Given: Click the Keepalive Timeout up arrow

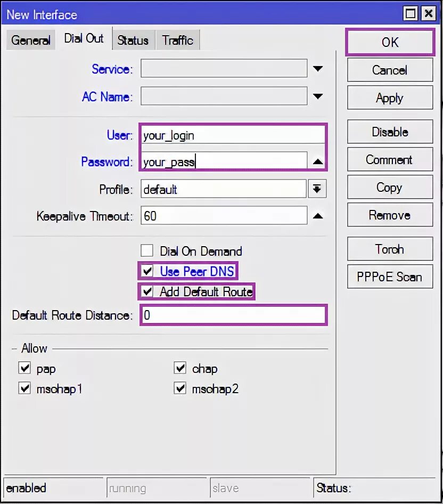Looking at the screenshot, I should coord(318,216).
